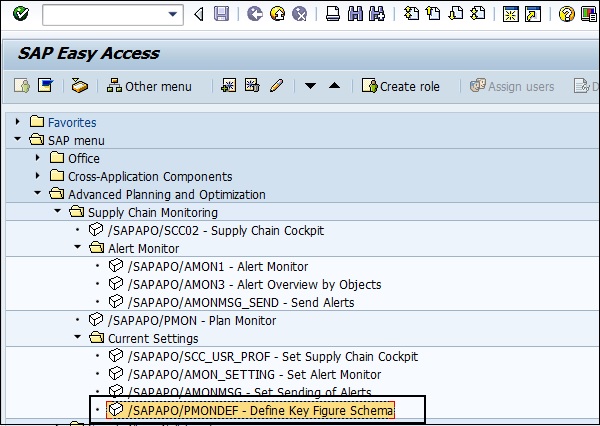The image size is (600, 426).
Task: Expand Cross-Application Components arrow
Action: [38, 175]
